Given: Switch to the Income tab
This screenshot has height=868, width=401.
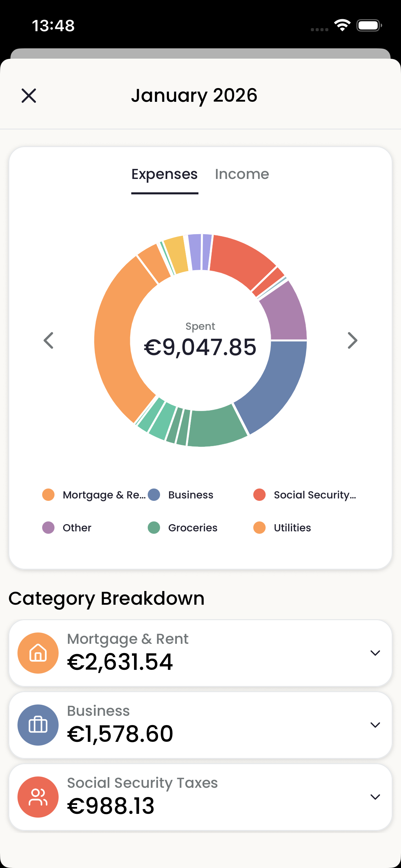Looking at the screenshot, I should [242, 174].
